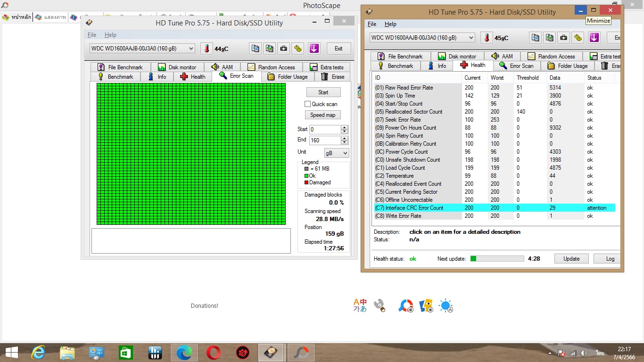
Task: Click the taskbar clock showing 22:17
Action: click(x=624, y=349)
